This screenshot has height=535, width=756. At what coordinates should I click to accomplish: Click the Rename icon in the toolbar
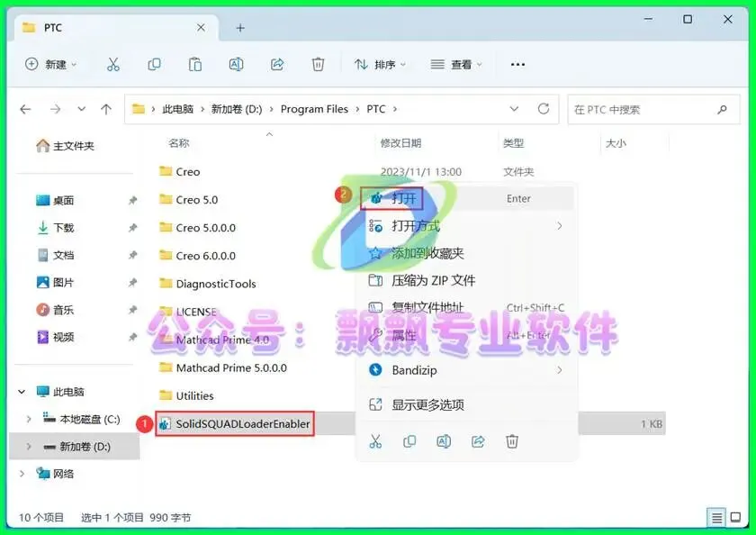click(x=236, y=64)
